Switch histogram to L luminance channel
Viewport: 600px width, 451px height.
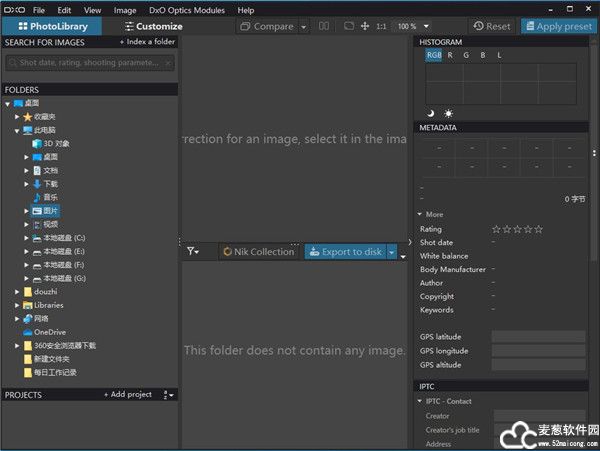click(499, 56)
